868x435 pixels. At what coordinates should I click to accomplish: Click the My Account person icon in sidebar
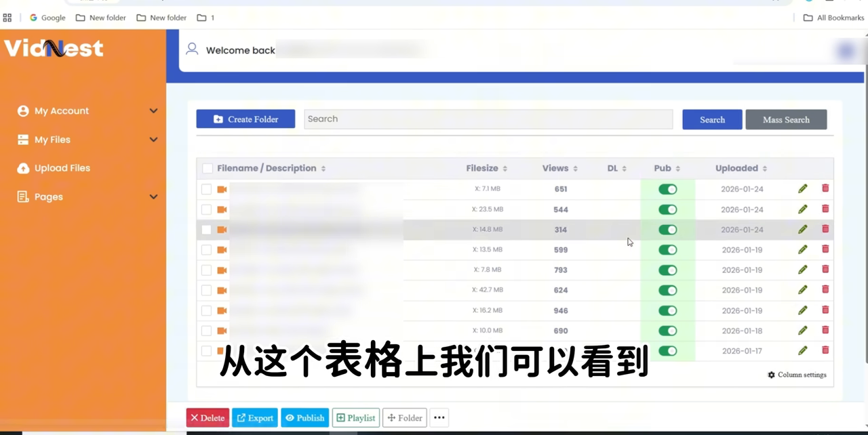[23, 111]
